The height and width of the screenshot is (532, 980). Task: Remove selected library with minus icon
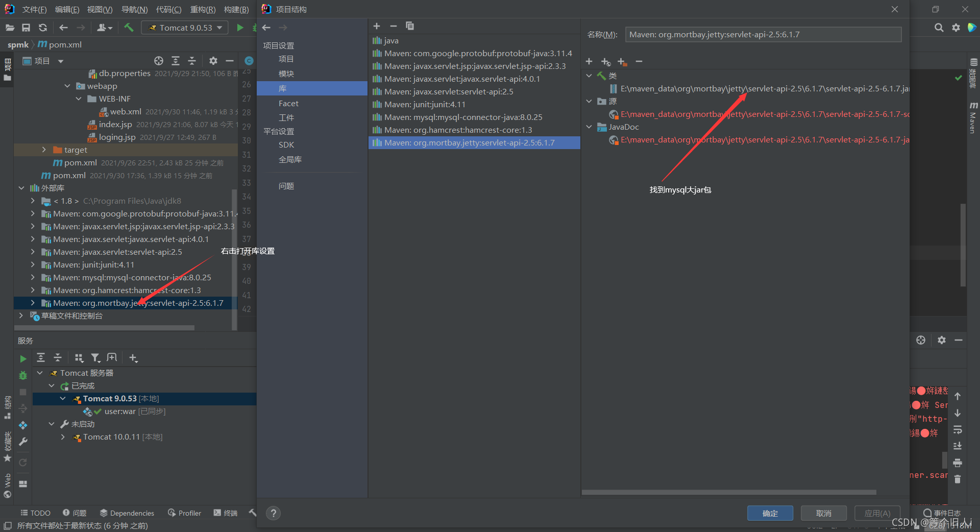393,26
